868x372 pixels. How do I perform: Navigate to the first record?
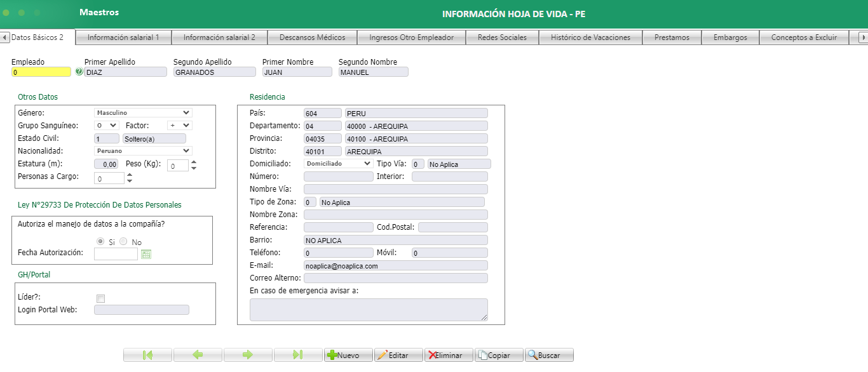pos(147,354)
